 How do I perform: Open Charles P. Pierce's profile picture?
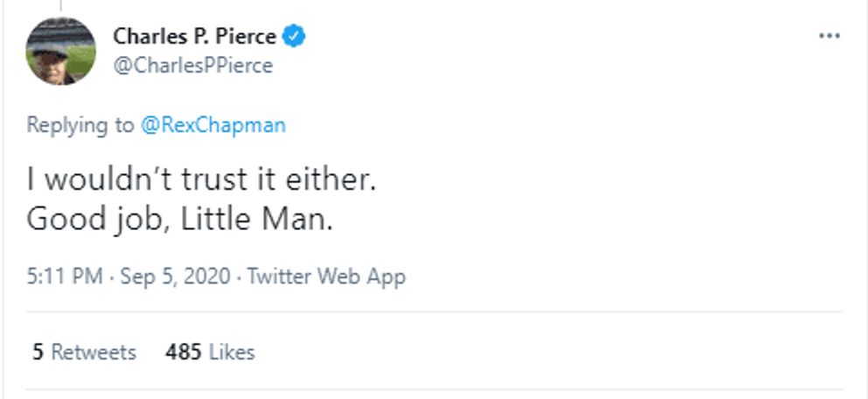pos(60,51)
